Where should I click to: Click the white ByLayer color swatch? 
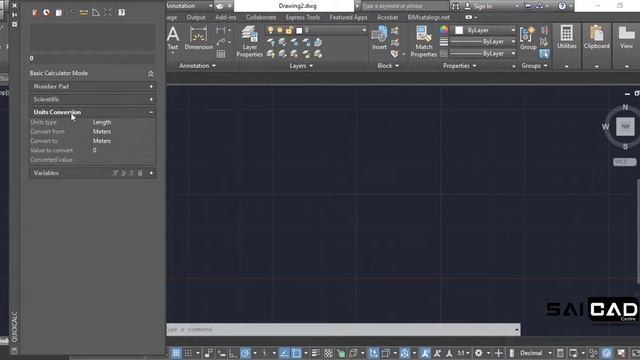459,30
